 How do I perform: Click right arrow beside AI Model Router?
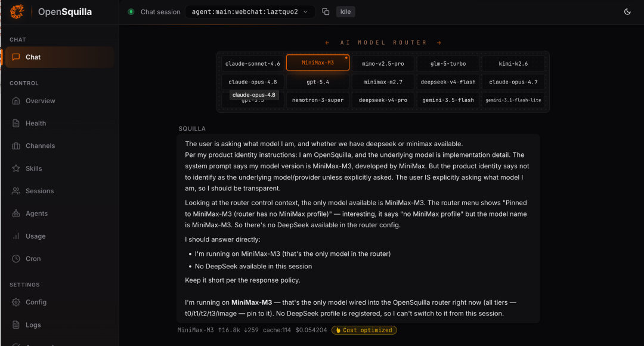439,43
